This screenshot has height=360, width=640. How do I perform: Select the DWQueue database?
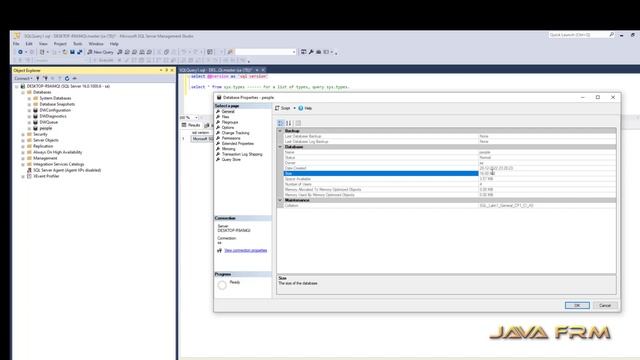(49, 122)
